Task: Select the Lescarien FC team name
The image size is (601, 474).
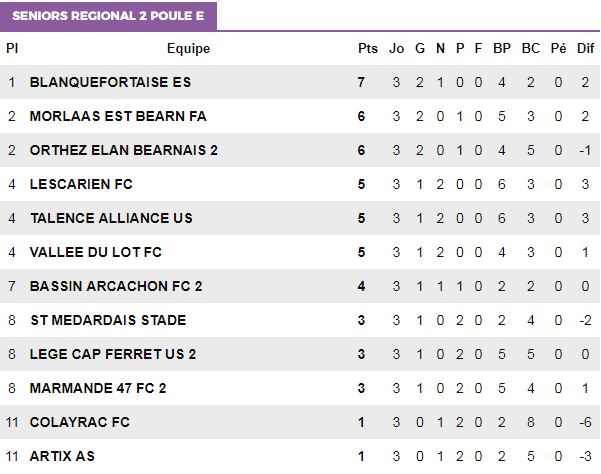Action: click(81, 184)
